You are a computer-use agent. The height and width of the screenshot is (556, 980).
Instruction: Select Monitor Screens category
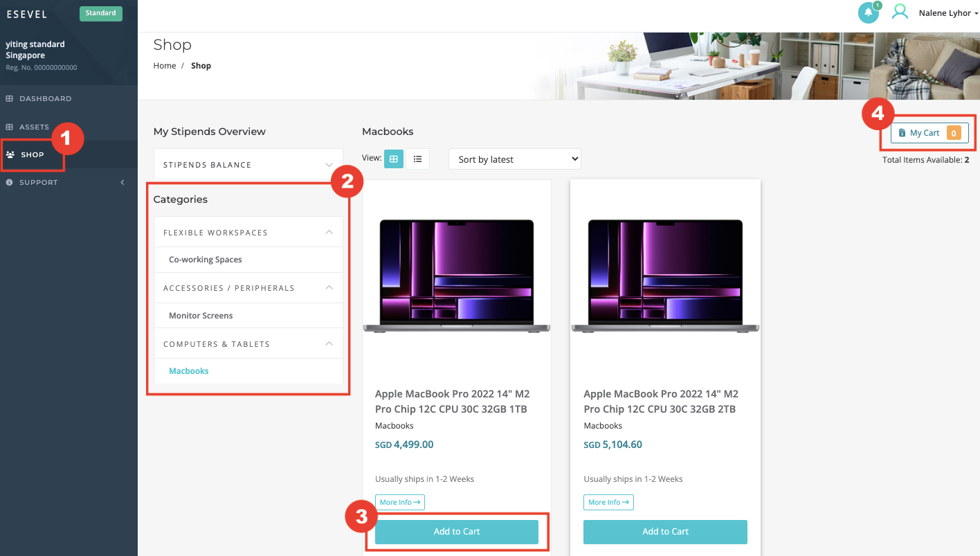[201, 316]
